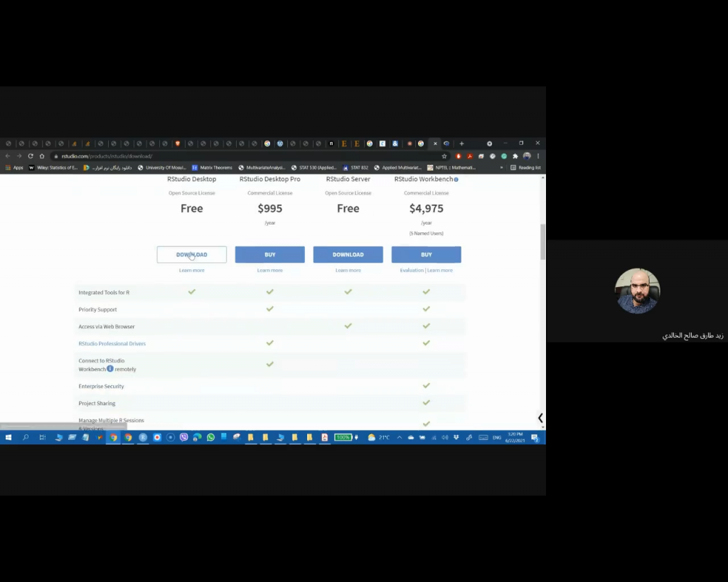Click the info icon beside RStudio Workbench
This screenshot has width=728, height=582.
(456, 180)
